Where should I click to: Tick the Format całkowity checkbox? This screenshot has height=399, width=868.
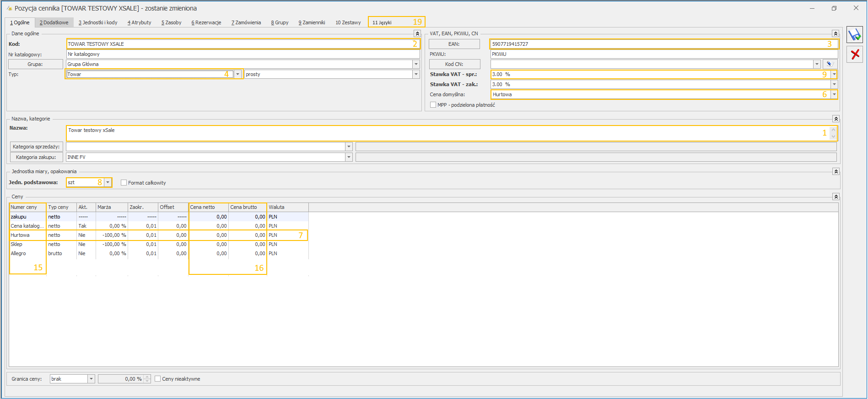coord(124,183)
